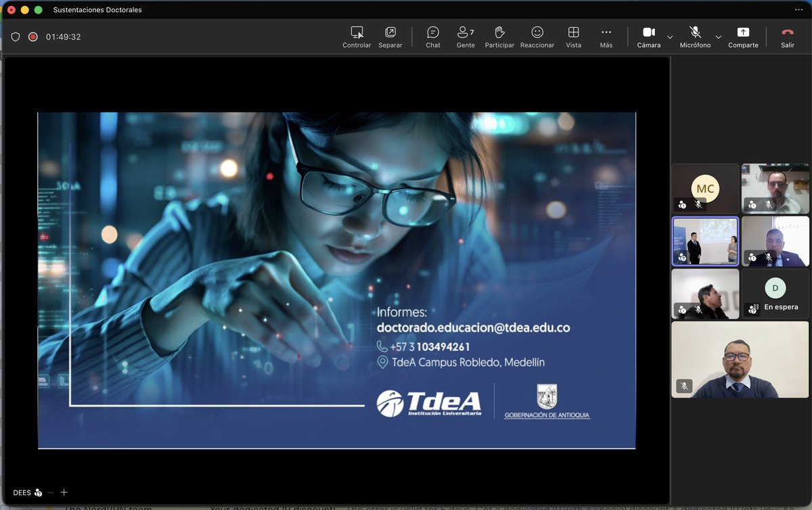Viewport: 812px width, 510px height.
Task: Click the status icon on D tile
Action: coord(753,309)
